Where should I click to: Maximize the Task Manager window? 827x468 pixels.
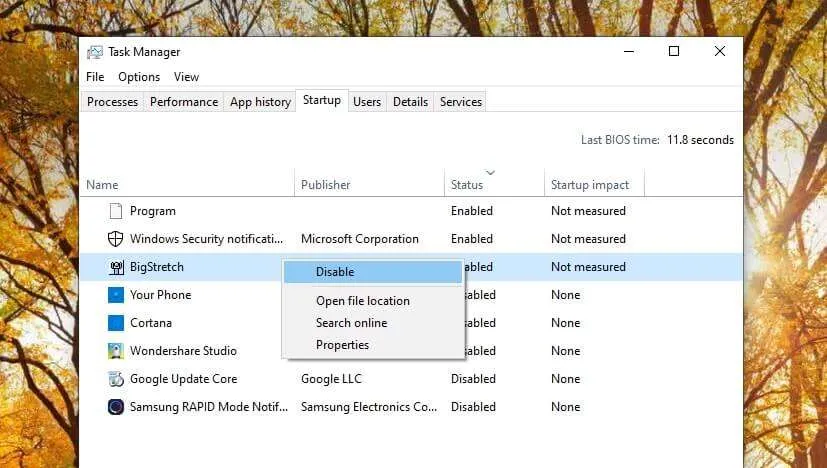pos(674,51)
